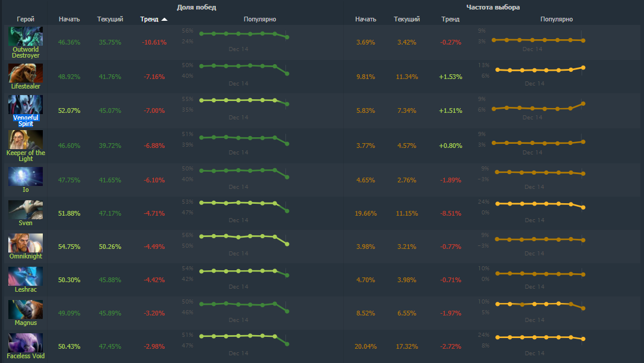This screenshot has width=644, height=363.
Task: Select the 45.88% current win rate
Action: [x=110, y=280]
